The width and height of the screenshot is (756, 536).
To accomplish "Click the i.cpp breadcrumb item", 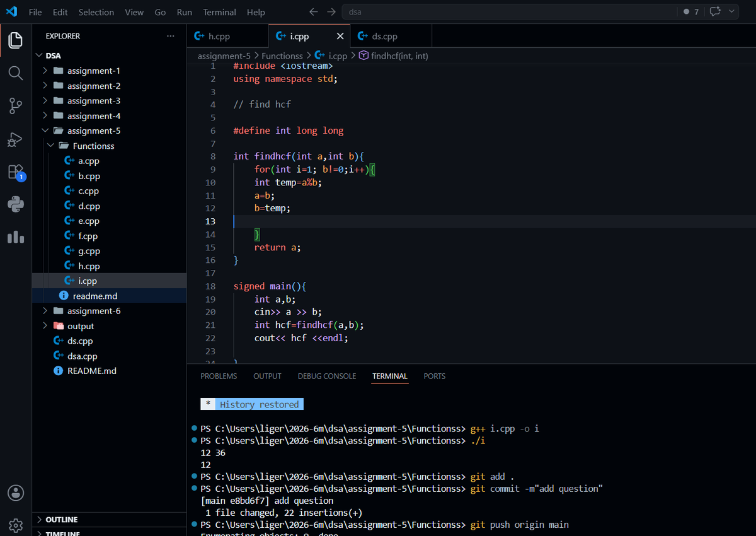I will tap(331, 55).
